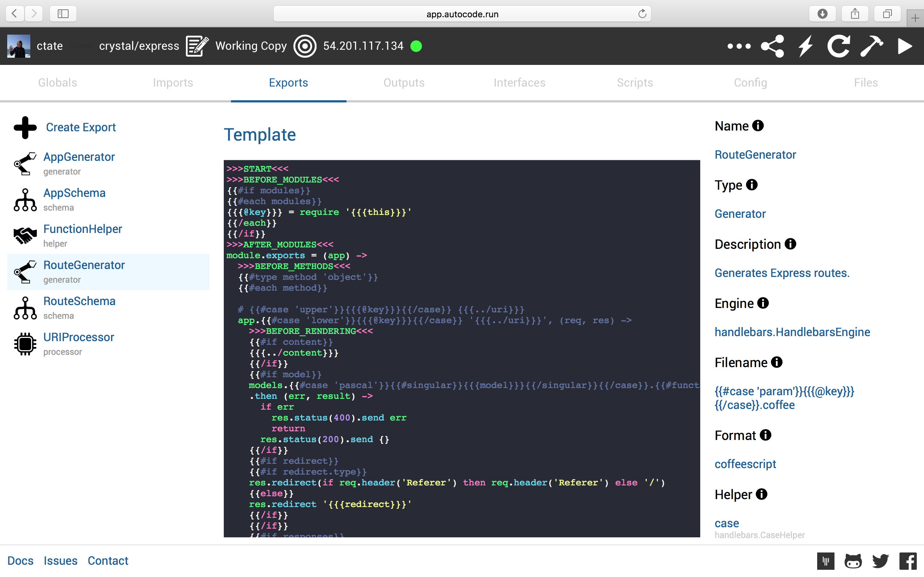Click the lightning bolt icon in the header
Screen dimensions: 924x577
point(805,46)
